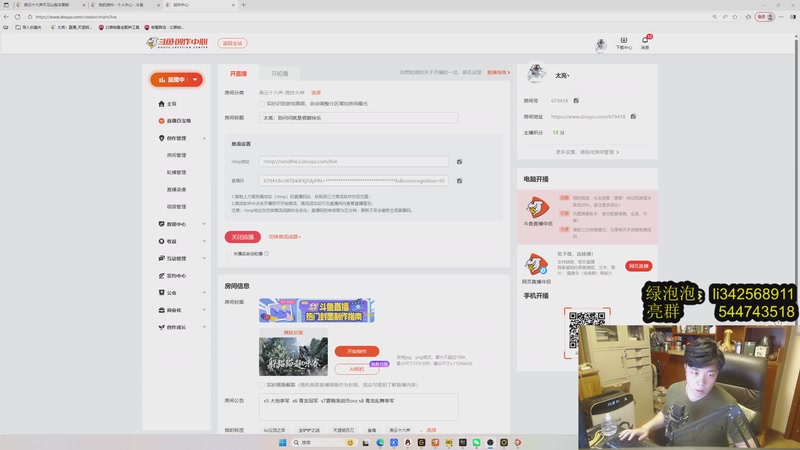Open WeChat from the taskbar
Screen dimensions: 800x450
click(476, 442)
